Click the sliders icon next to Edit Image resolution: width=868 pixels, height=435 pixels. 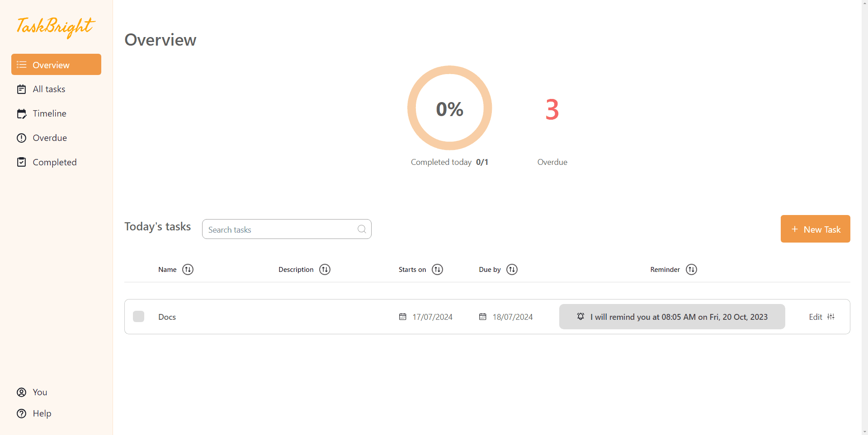click(x=831, y=317)
